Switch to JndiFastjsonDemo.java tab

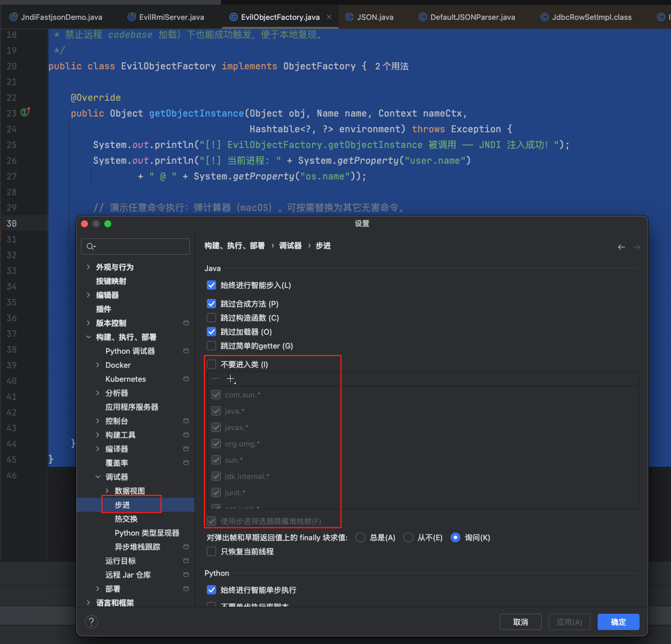click(x=56, y=17)
